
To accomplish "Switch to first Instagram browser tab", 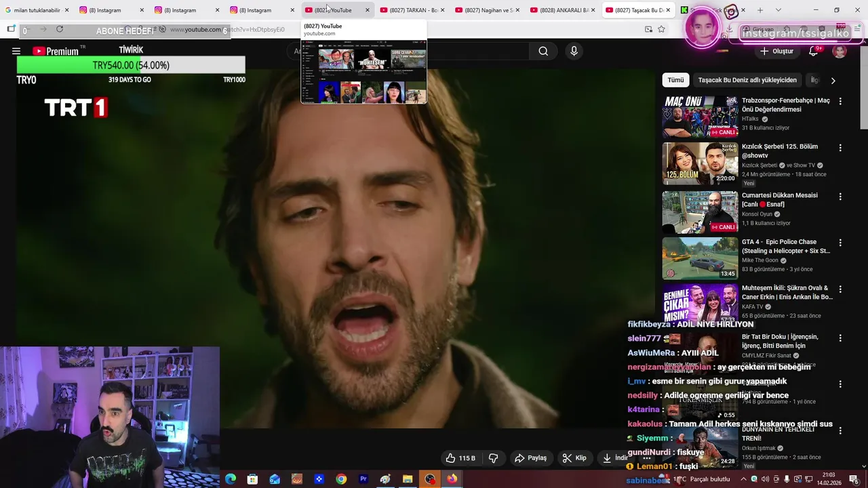I will coord(110,10).
